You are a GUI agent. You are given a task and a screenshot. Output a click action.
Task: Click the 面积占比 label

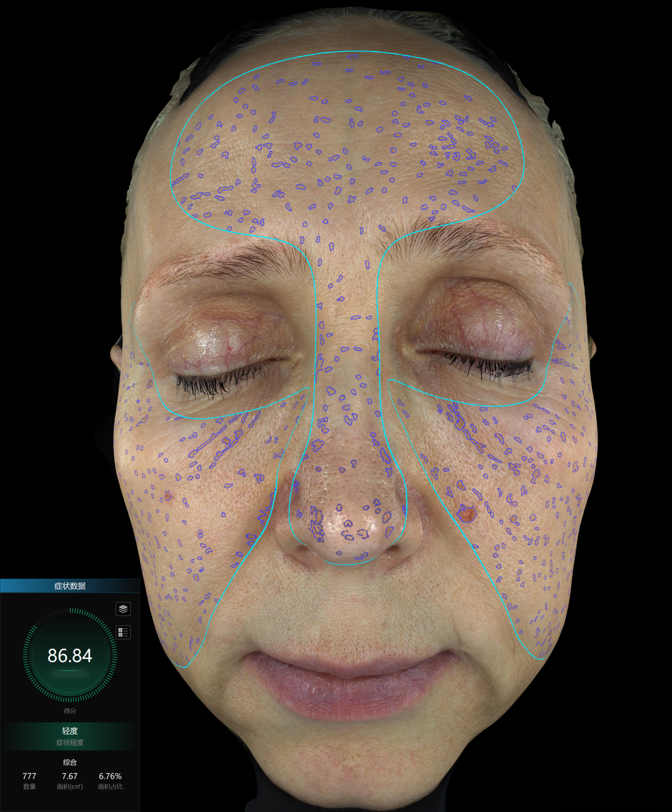[x=111, y=787]
